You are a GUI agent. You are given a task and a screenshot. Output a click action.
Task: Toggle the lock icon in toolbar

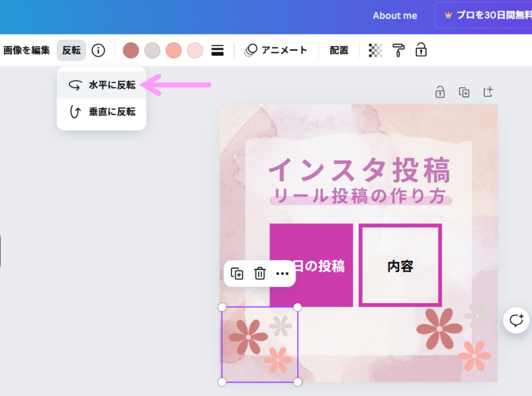421,50
